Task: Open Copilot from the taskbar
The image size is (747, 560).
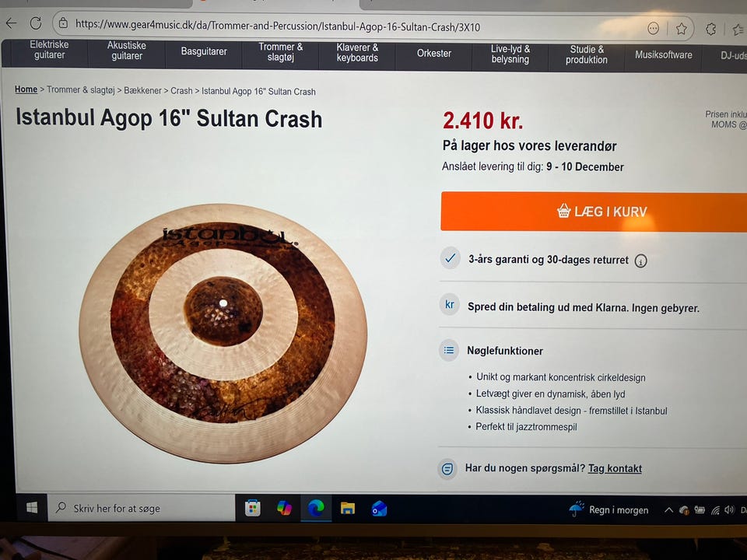Action: click(285, 508)
